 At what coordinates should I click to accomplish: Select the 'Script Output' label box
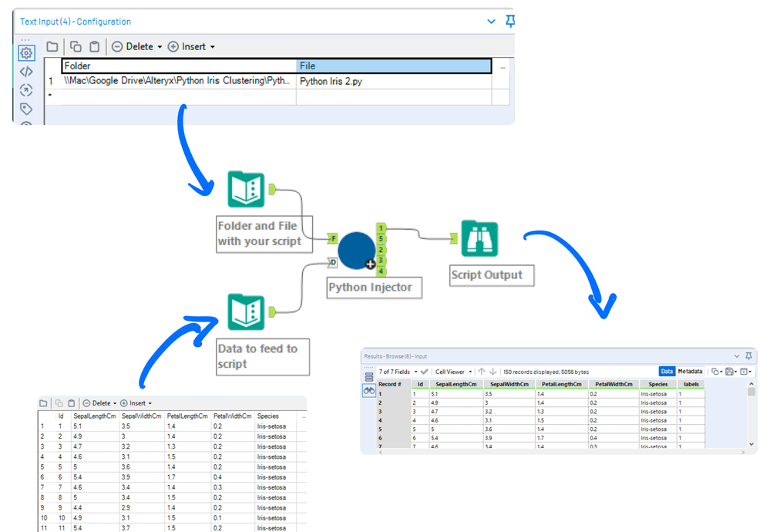(x=492, y=275)
